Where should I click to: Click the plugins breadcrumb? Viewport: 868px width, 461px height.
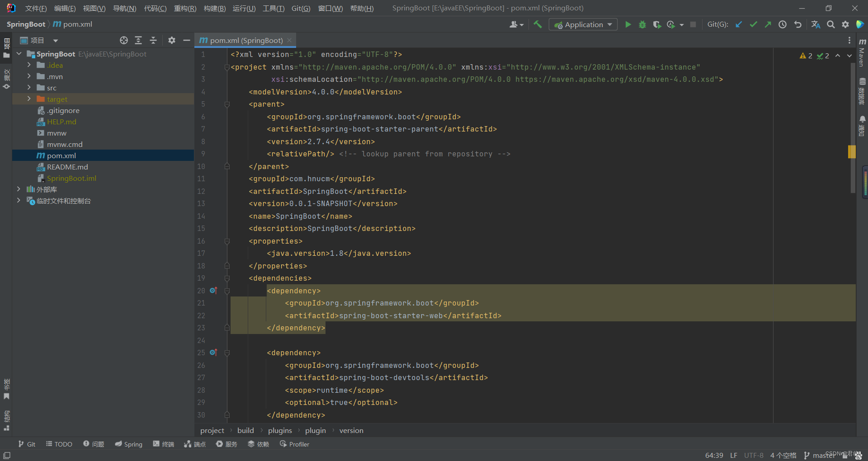[280, 430]
